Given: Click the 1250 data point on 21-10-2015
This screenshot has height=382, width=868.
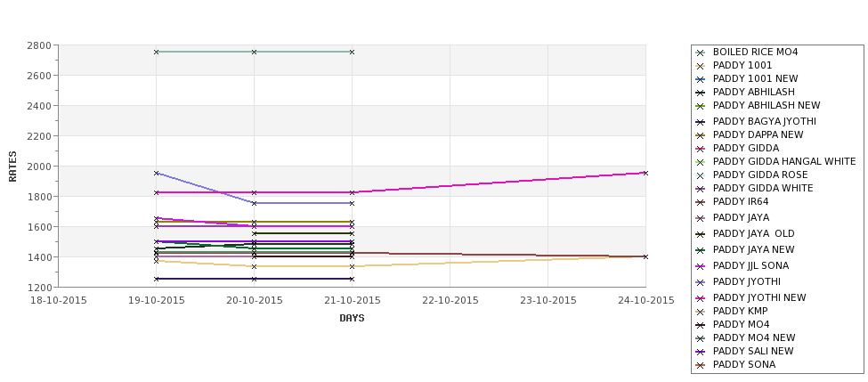Looking at the screenshot, I should 352,279.
